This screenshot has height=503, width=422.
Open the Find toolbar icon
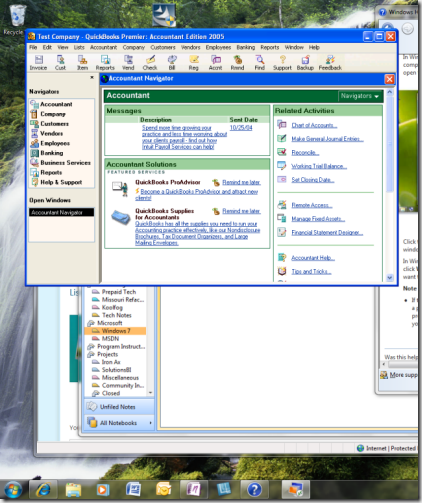260,63
